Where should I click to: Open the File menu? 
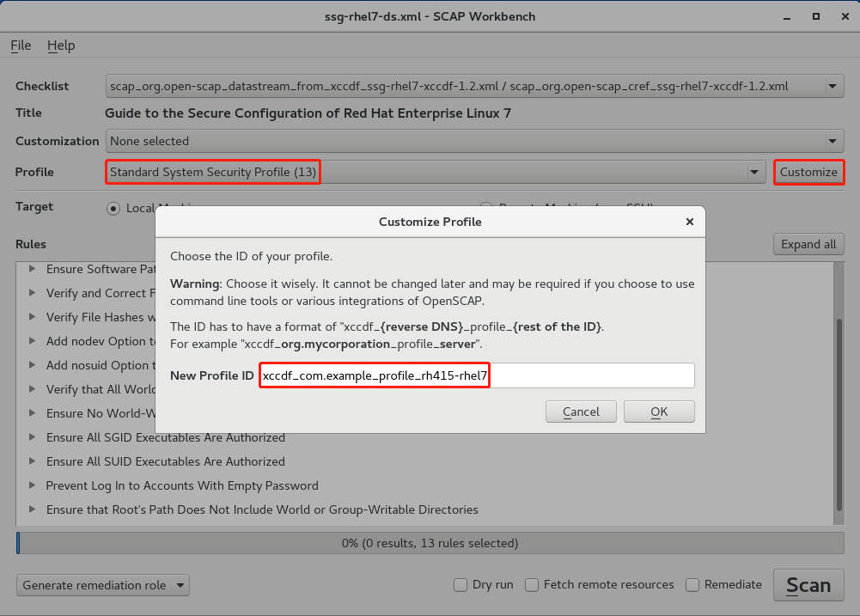21,46
